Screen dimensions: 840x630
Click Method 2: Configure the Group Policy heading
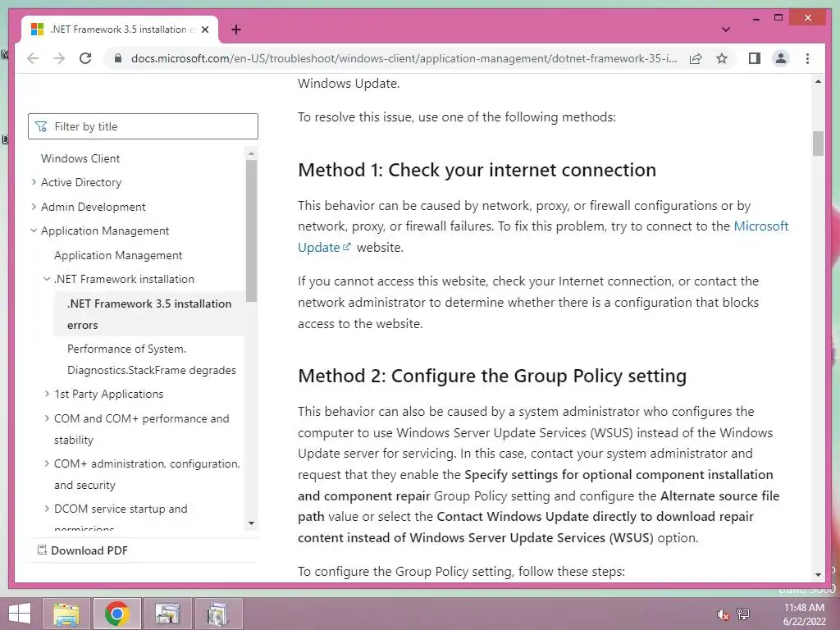pyautogui.click(x=492, y=376)
